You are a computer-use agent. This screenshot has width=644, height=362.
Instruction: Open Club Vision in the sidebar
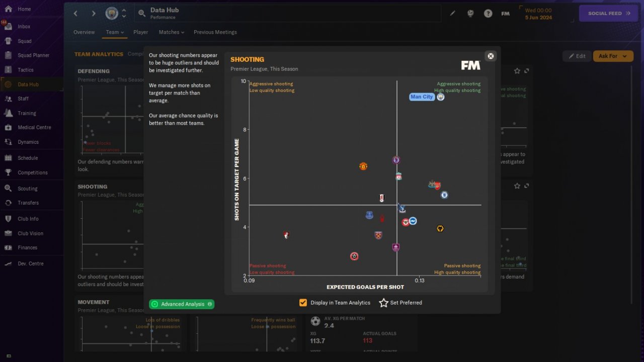[x=31, y=233]
